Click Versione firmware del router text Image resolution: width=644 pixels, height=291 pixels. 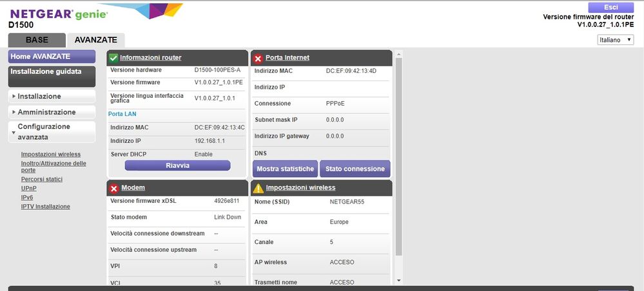(x=588, y=17)
